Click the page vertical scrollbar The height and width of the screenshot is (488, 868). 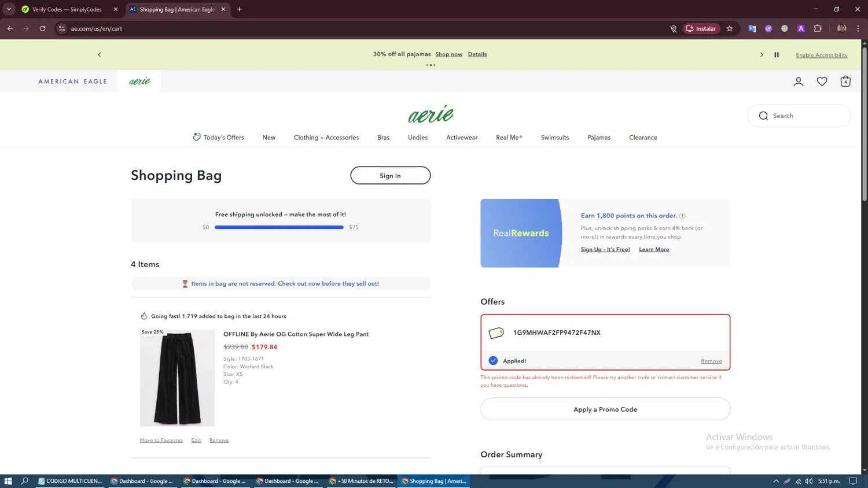[x=865, y=124]
